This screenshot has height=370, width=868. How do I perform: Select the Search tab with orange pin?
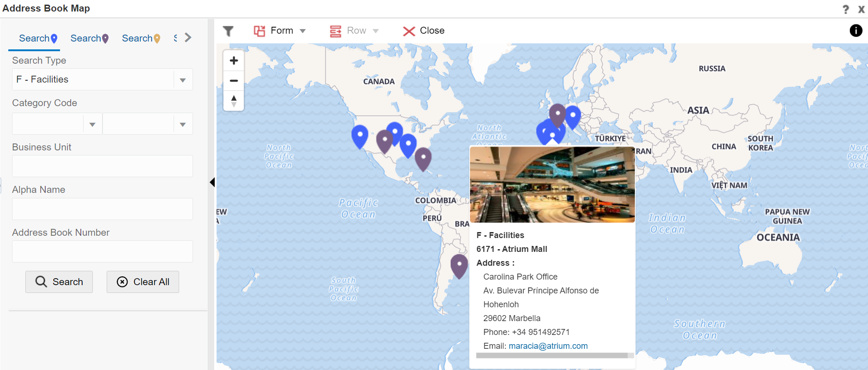tap(141, 38)
